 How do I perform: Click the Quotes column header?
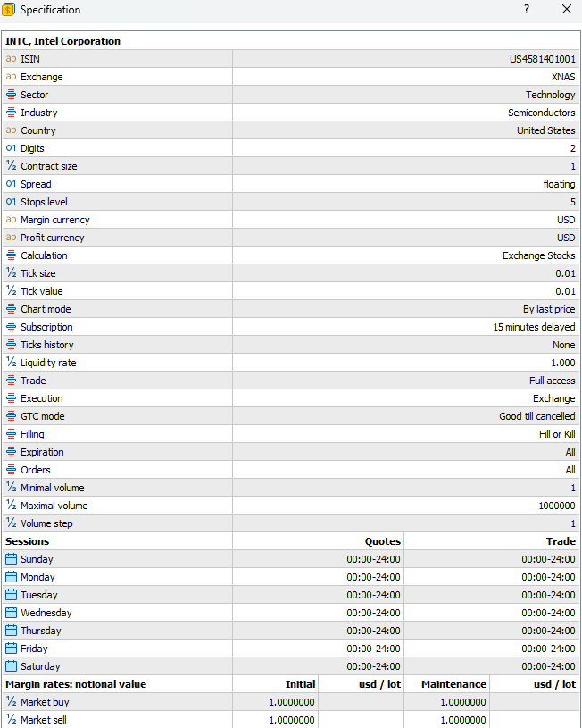(383, 541)
